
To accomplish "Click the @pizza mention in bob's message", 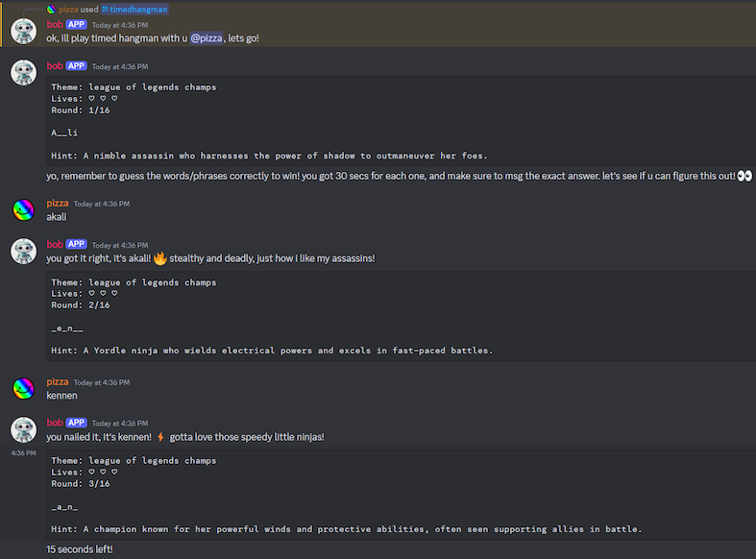I will coord(207,38).
